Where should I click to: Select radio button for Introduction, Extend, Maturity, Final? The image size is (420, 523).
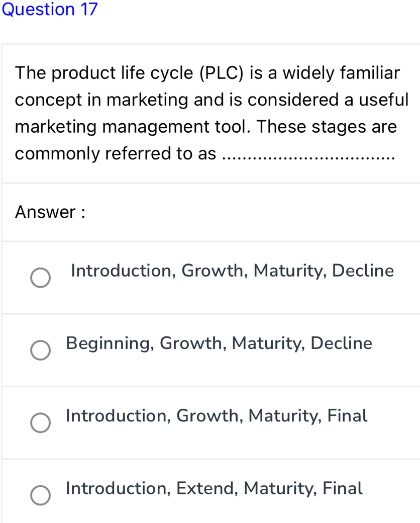coord(40,495)
